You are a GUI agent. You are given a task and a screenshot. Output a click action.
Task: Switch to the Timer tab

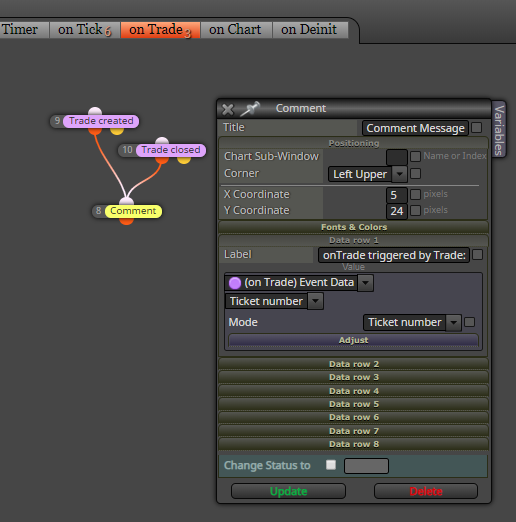coord(23,30)
